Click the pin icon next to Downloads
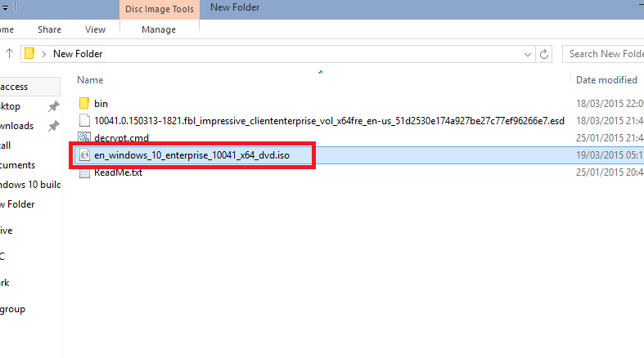This screenshot has width=644, height=358. pos(53,126)
